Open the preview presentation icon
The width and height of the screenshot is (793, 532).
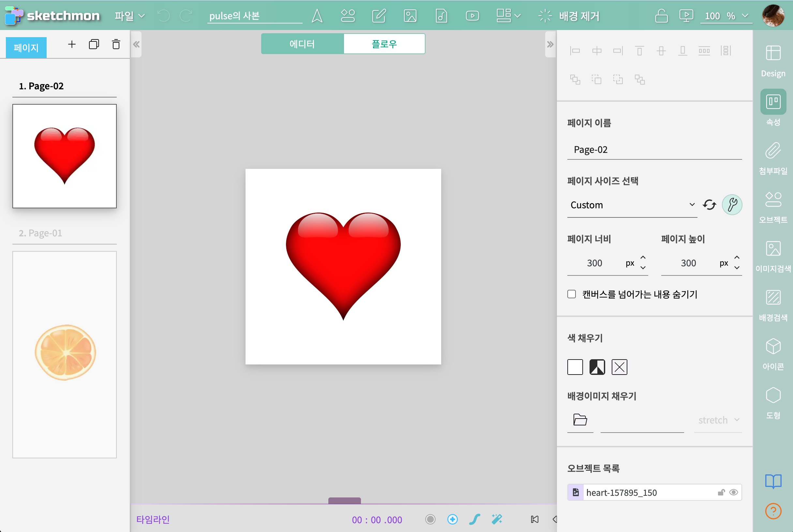686,16
